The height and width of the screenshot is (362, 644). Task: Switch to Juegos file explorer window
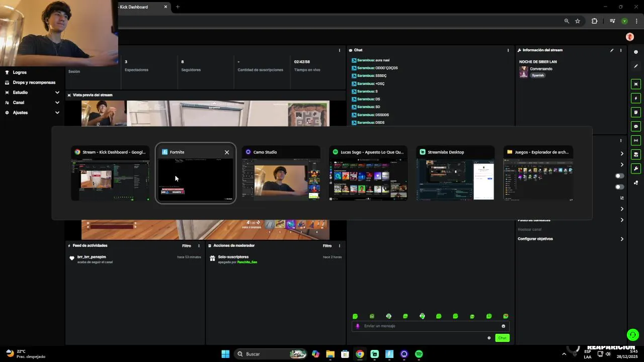tap(538, 173)
